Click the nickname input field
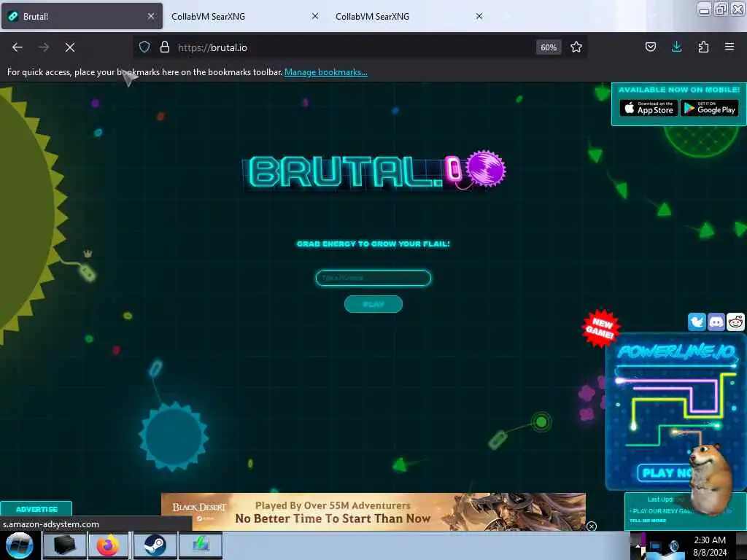This screenshot has height=560, width=747. (x=373, y=278)
